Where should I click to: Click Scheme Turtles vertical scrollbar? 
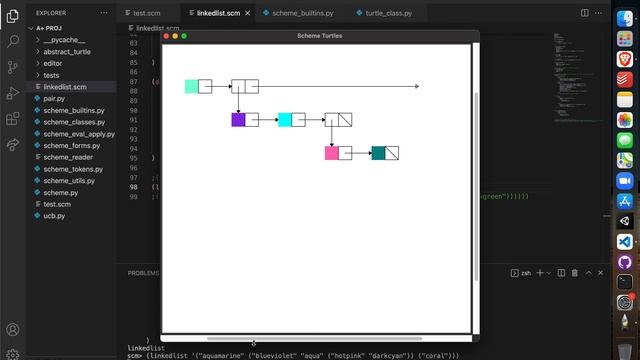click(x=476, y=187)
